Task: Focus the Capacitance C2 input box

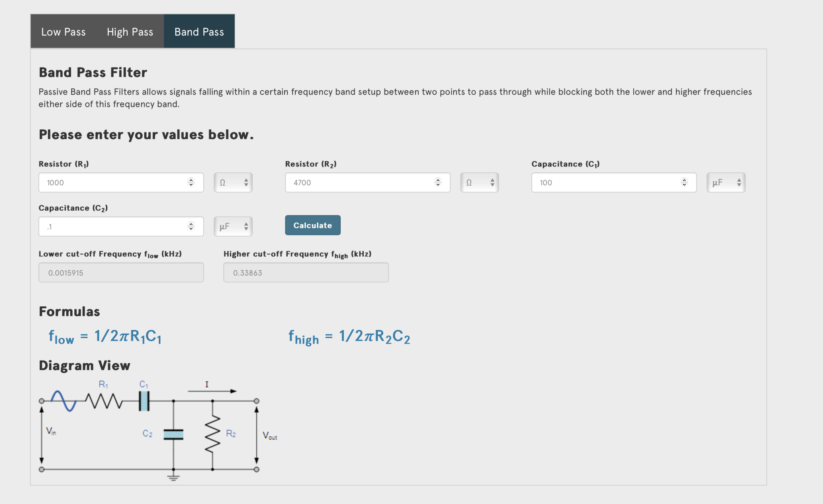Action: click(121, 226)
